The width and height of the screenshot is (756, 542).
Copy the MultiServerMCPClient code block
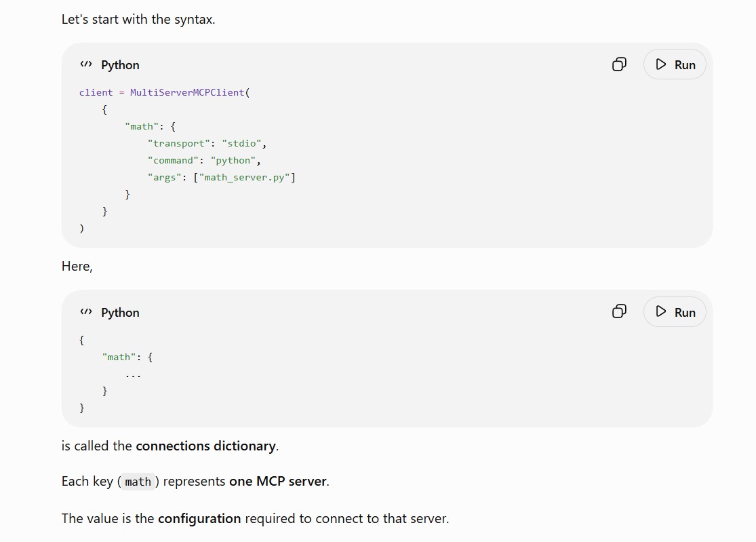(x=619, y=64)
